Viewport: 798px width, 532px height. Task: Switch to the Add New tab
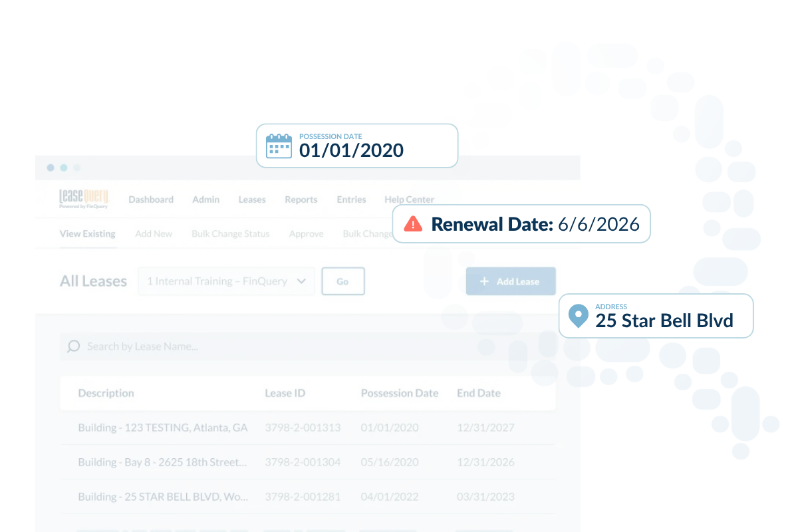click(154, 234)
